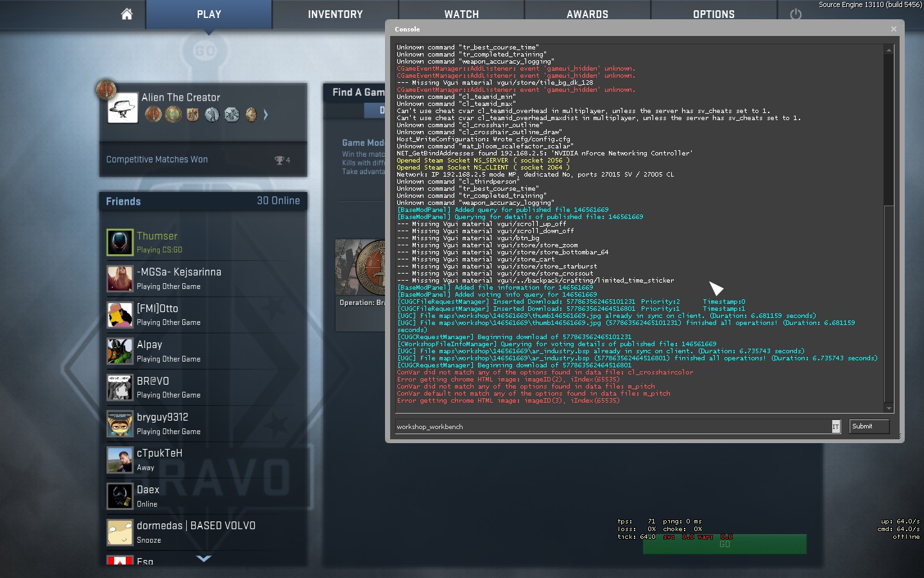
Task: Open the INVENTORY tab
Action: (335, 14)
